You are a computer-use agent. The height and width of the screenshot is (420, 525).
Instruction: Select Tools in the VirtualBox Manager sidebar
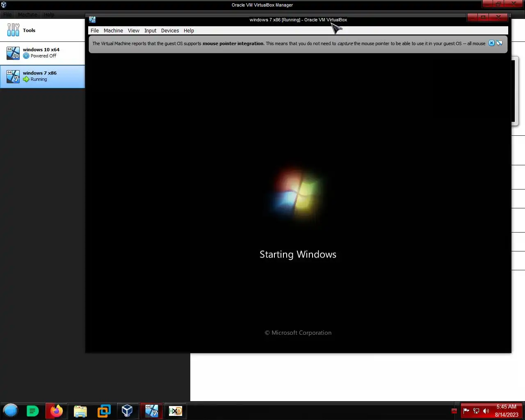(43, 30)
